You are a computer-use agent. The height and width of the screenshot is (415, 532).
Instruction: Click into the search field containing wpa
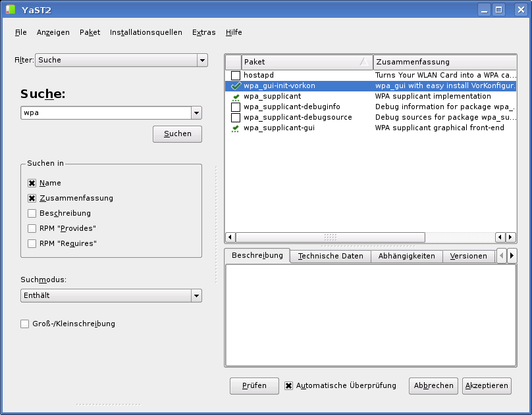click(x=106, y=113)
